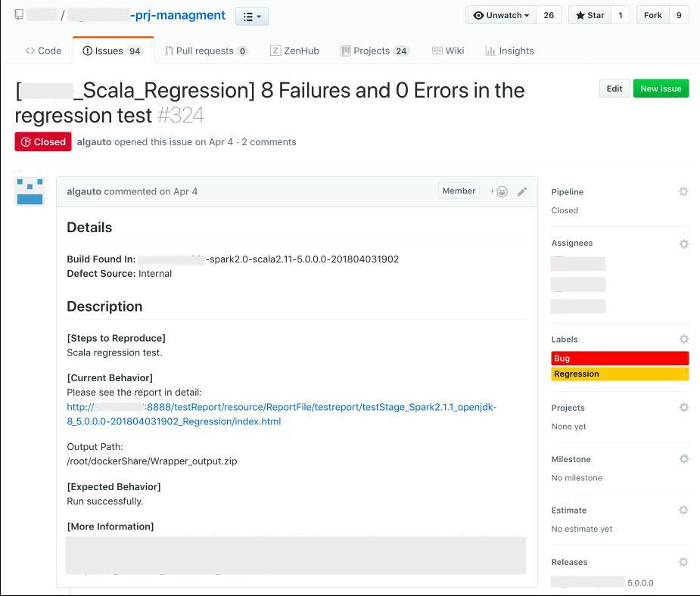Open the list view dropdown beside repo name
This screenshot has height=596, width=700.
click(x=252, y=16)
